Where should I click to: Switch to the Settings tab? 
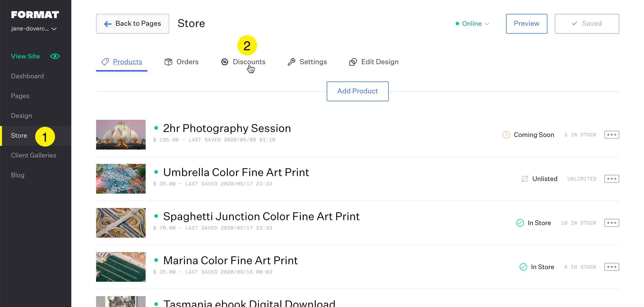[307, 62]
